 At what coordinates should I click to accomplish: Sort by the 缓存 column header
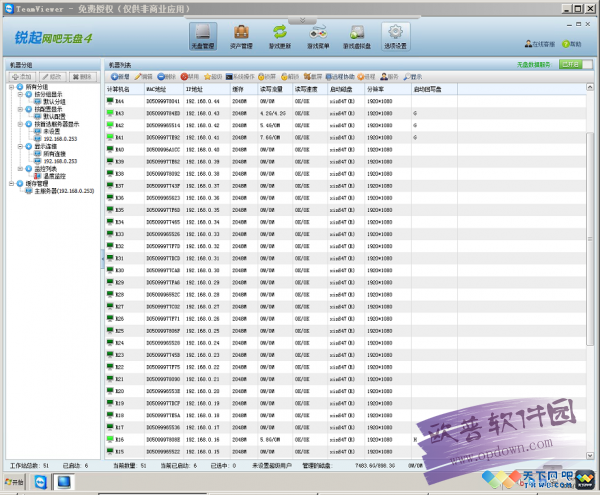pos(244,89)
